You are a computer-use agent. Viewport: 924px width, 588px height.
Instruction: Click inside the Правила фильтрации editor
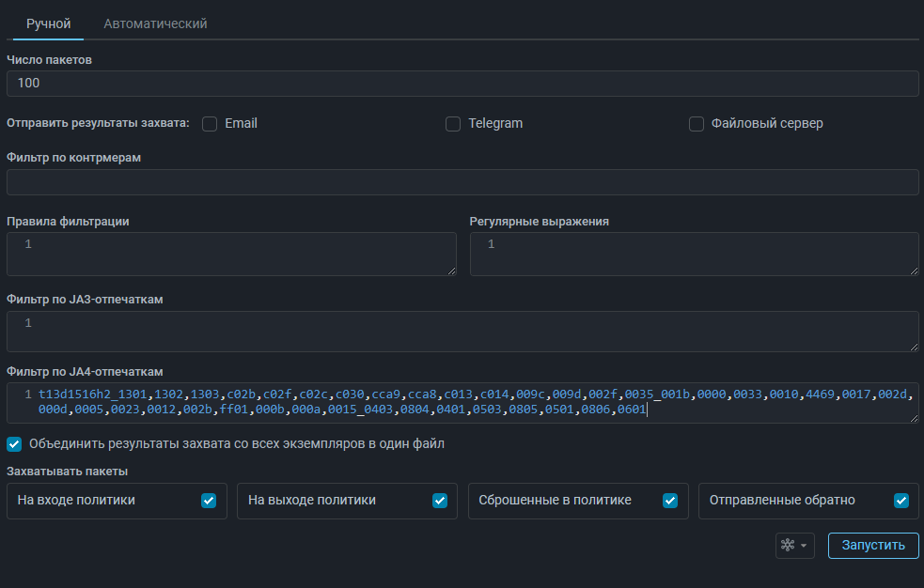231,254
